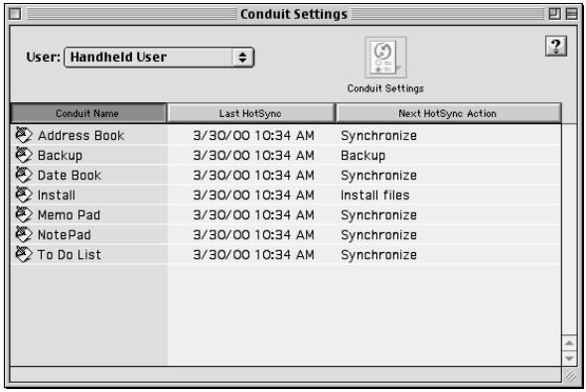Sort by Last HotSync column header

point(250,113)
